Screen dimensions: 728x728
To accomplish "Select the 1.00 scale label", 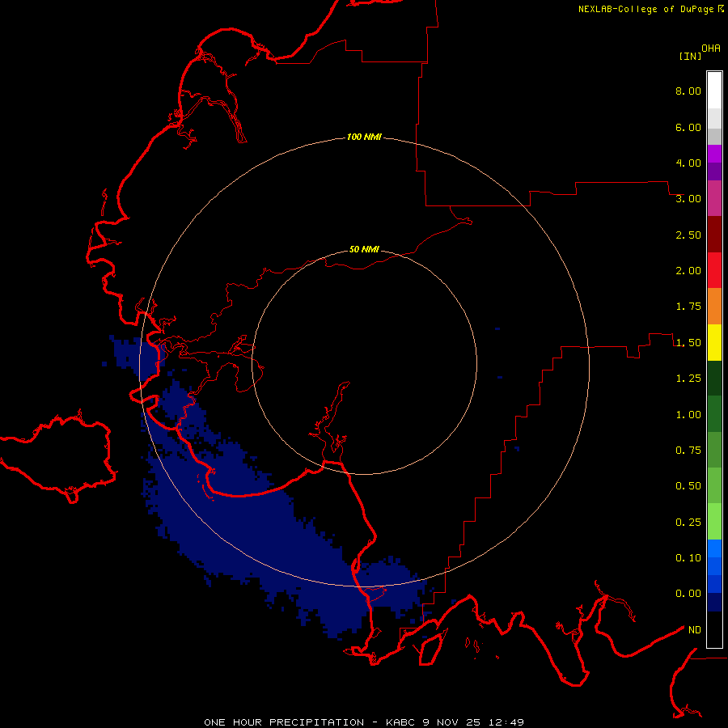I will pos(688,415).
